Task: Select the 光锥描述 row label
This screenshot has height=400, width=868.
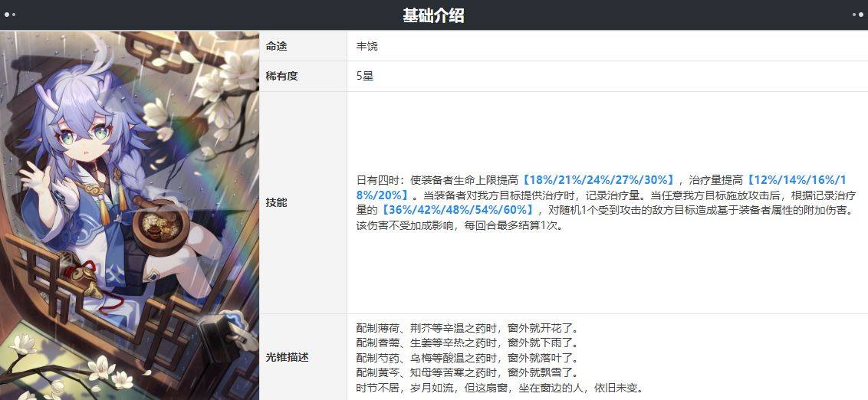Action: 288,357
